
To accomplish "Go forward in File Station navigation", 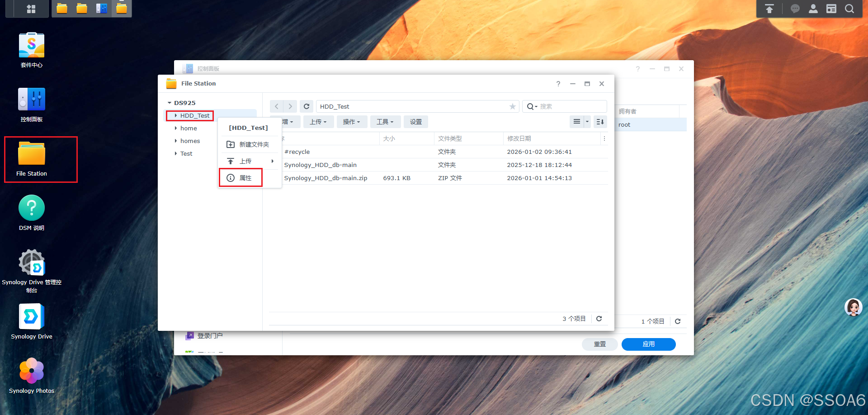I will pos(290,106).
